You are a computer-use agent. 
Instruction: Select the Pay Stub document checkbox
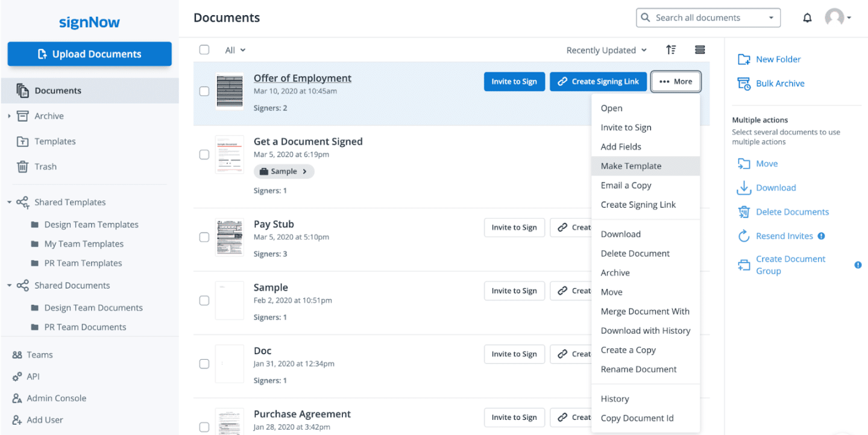204,237
